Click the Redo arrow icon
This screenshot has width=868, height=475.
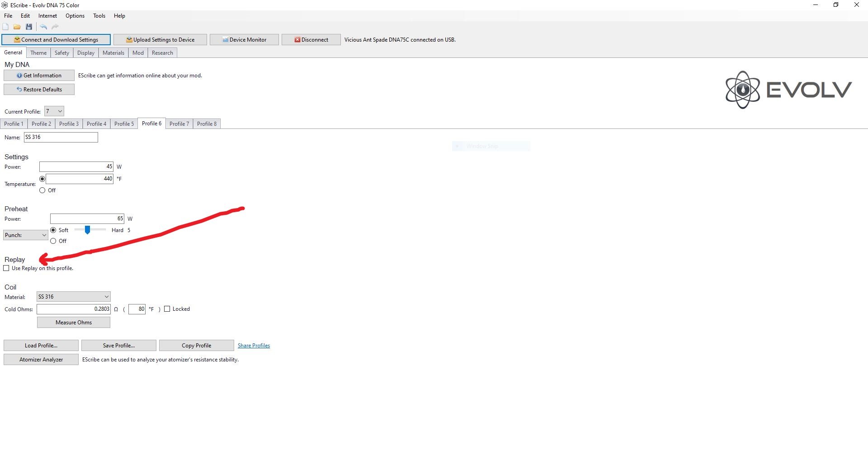[x=55, y=27]
